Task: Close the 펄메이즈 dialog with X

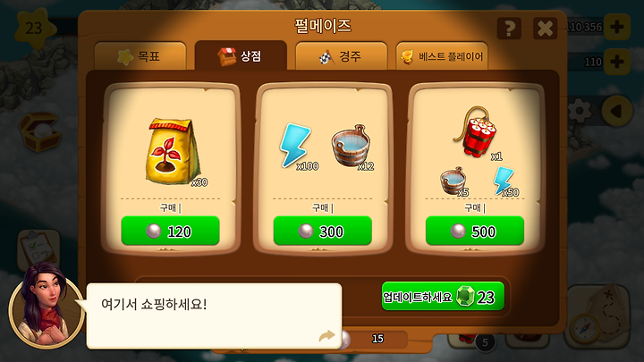Action: (545, 29)
